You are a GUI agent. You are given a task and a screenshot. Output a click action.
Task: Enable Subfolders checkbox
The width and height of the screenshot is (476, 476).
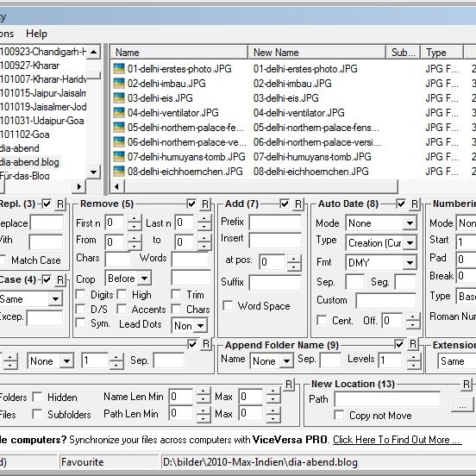37,414
